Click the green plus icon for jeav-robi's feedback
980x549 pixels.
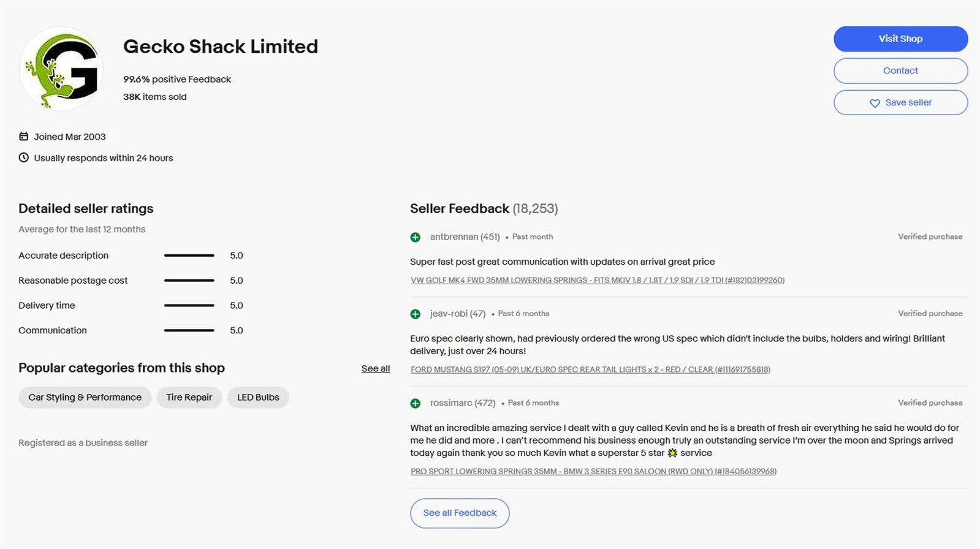coord(416,314)
